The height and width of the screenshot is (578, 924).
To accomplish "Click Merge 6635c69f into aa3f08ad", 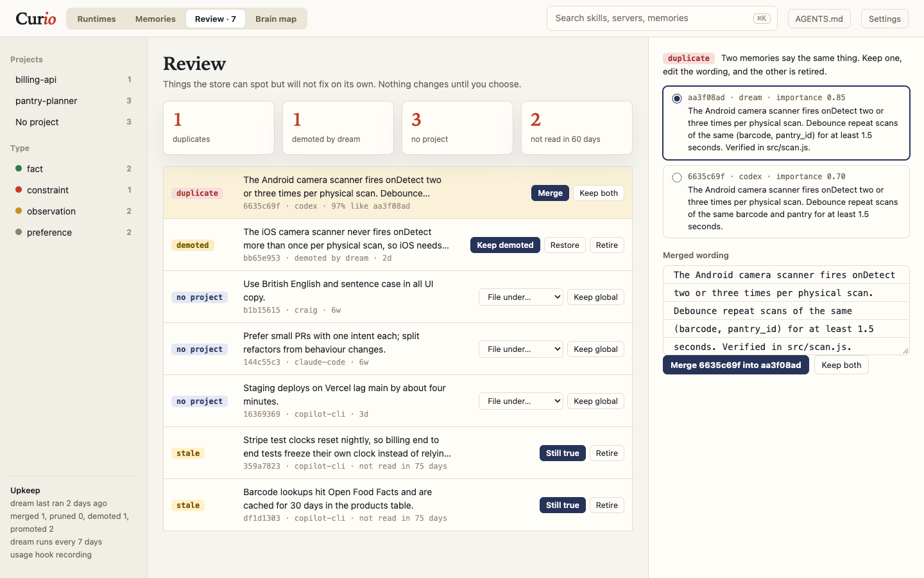I will point(736,365).
